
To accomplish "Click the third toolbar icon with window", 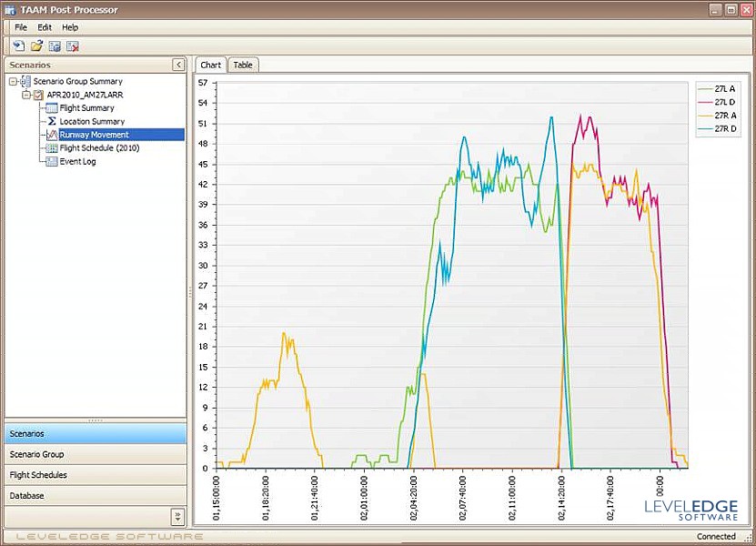I will point(55,45).
